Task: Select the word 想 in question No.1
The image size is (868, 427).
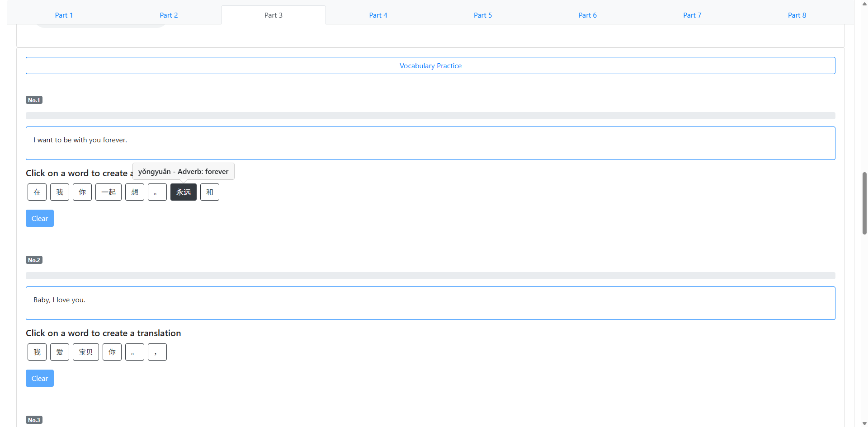Action: [x=135, y=192]
